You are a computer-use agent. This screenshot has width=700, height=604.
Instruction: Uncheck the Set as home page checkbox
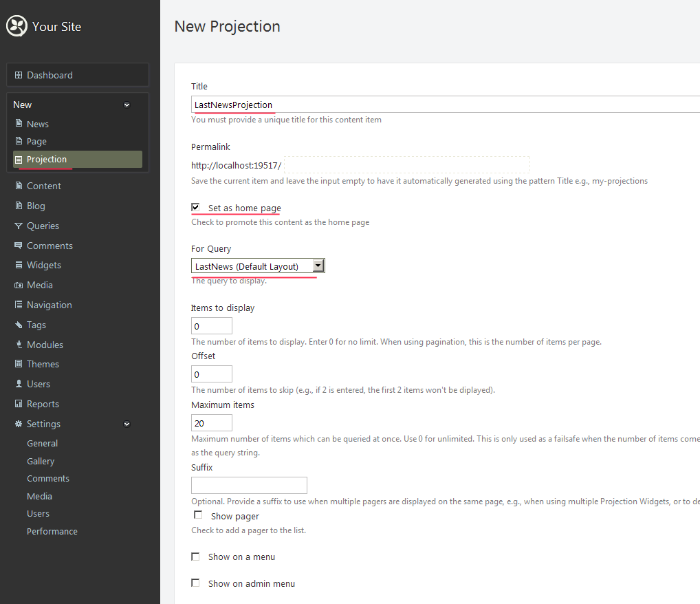pyautogui.click(x=196, y=207)
